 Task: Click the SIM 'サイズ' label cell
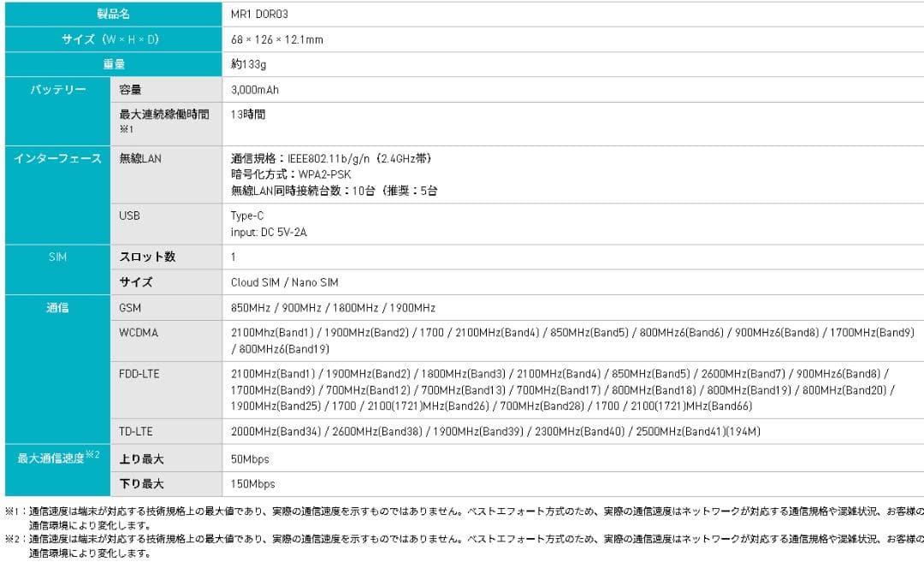pos(166,281)
